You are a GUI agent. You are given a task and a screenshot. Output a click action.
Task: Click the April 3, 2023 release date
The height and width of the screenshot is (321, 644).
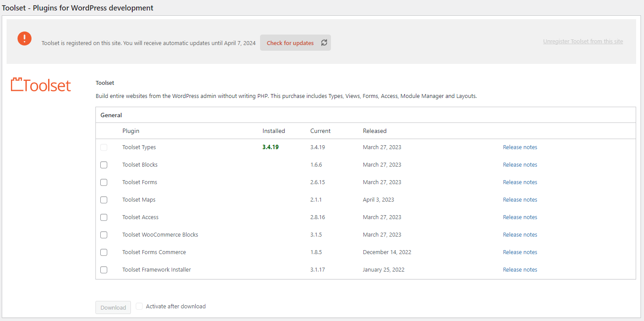click(x=379, y=200)
